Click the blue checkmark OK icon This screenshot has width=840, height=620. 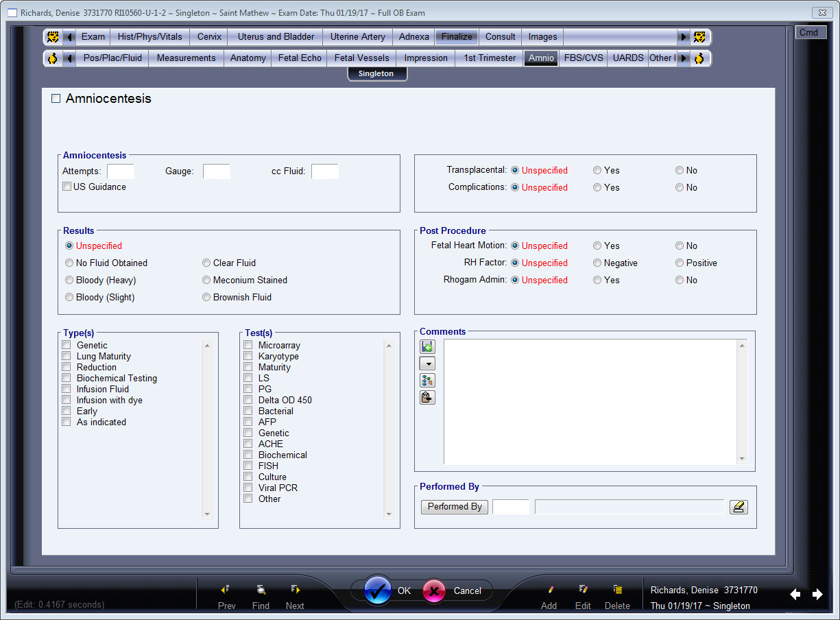(378, 591)
